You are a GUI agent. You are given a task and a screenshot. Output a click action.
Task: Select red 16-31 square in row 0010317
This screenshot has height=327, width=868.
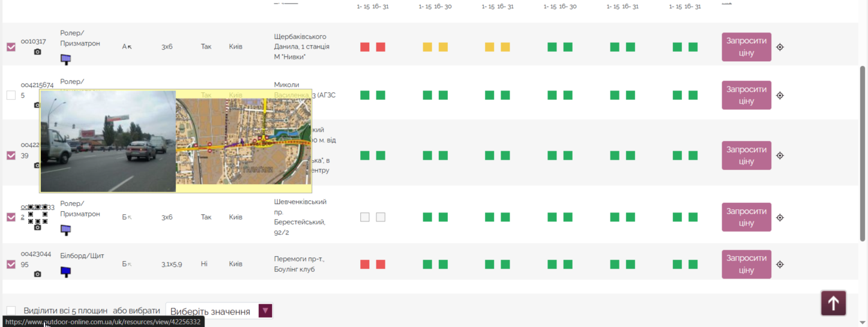pyautogui.click(x=381, y=47)
